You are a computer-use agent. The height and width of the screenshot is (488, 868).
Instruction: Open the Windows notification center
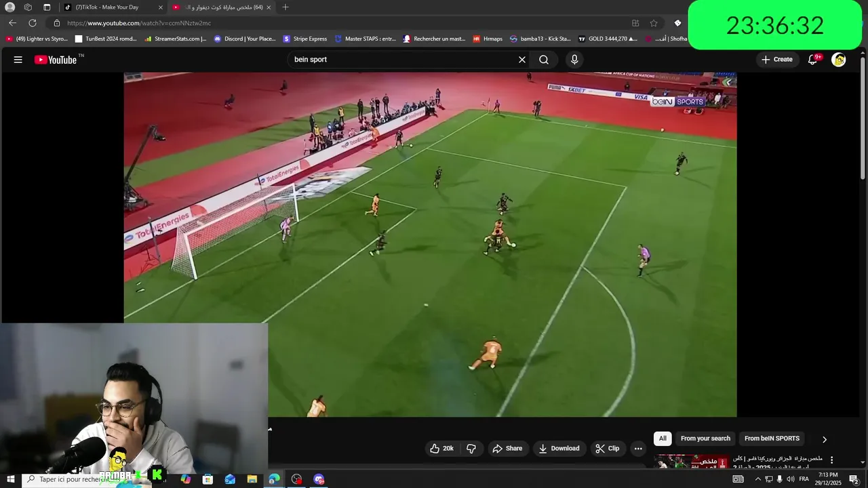click(x=854, y=479)
